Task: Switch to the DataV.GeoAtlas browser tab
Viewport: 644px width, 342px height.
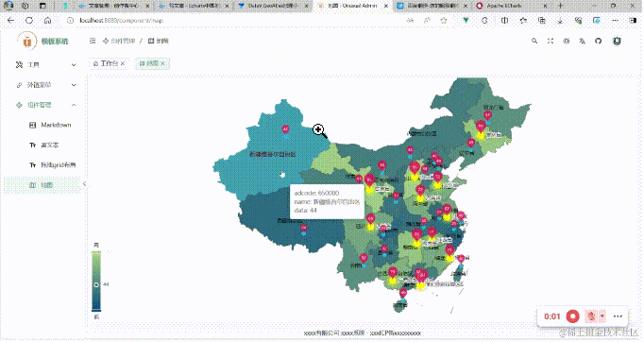Action: tap(274, 6)
